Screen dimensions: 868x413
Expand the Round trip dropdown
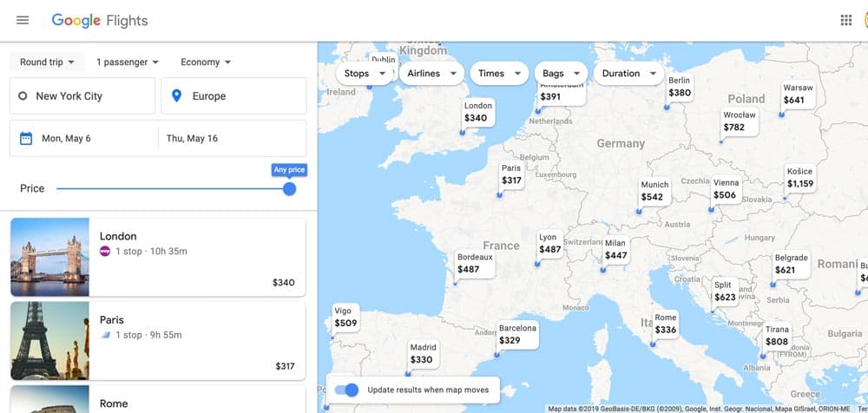pos(47,62)
